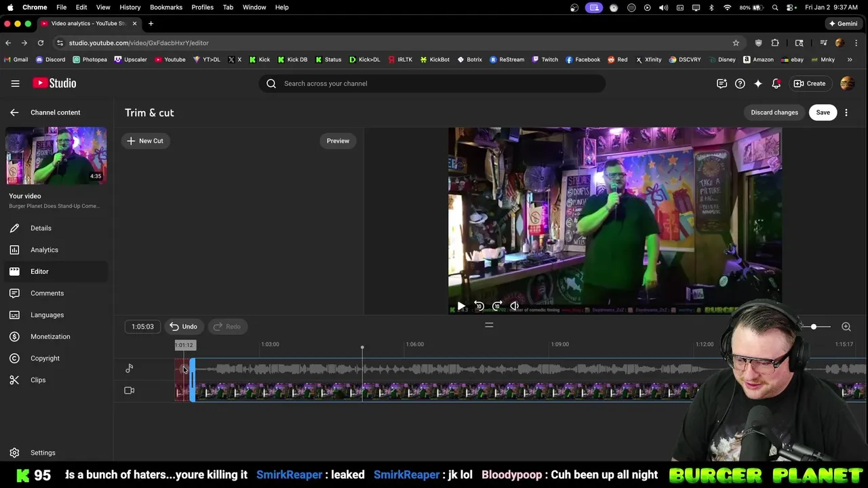
Task: Open the Twitch bookmark
Action: pos(545,60)
